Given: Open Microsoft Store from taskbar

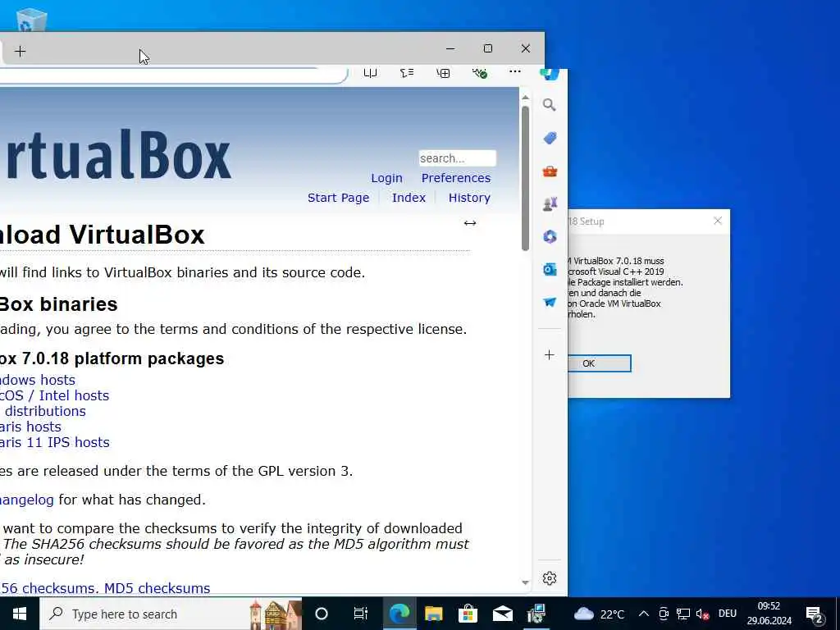Looking at the screenshot, I should click(468, 614).
